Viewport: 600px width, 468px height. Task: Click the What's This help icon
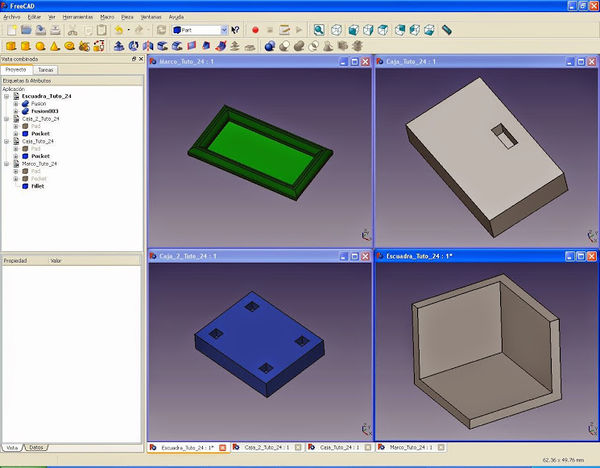[x=235, y=30]
